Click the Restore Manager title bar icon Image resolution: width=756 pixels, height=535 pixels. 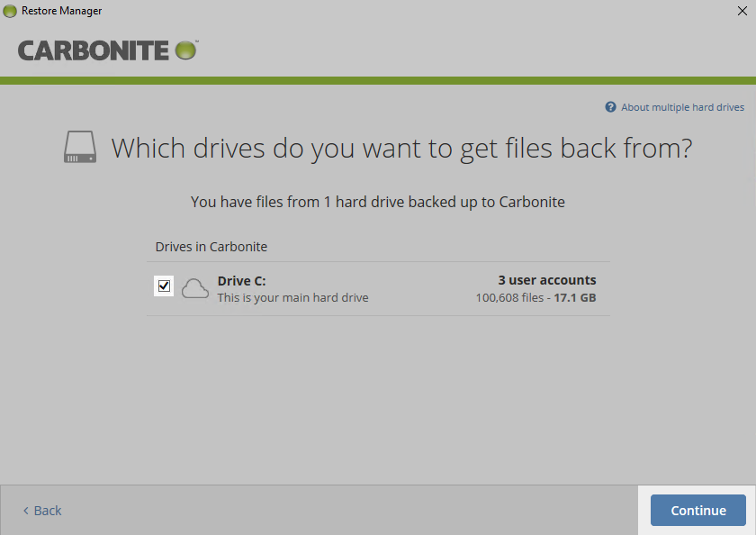pyautogui.click(x=8, y=11)
